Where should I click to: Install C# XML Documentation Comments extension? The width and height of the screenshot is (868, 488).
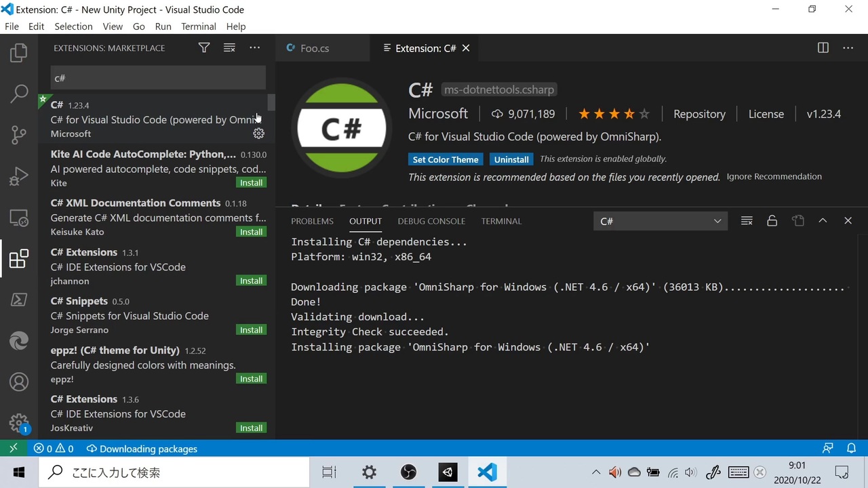(x=252, y=232)
